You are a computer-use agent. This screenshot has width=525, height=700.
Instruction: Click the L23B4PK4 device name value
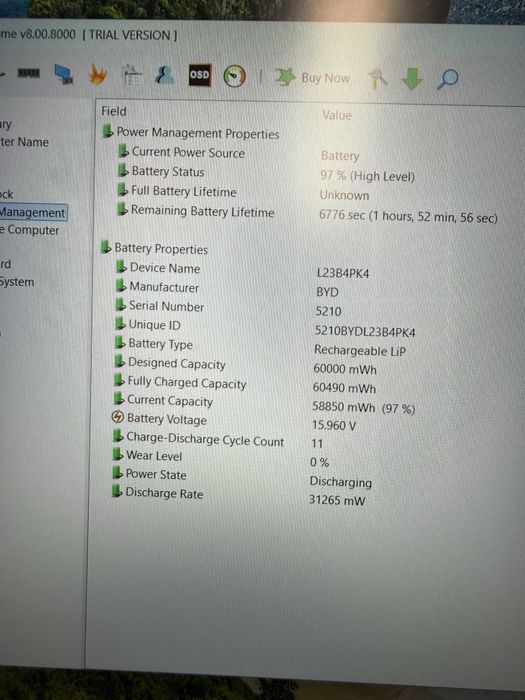[x=343, y=273]
